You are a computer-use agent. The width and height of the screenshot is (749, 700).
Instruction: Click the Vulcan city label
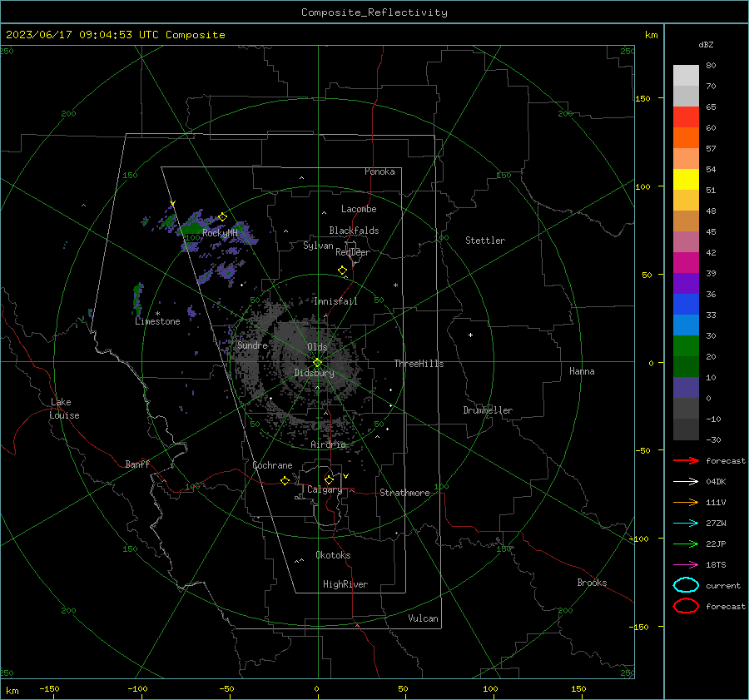click(423, 618)
